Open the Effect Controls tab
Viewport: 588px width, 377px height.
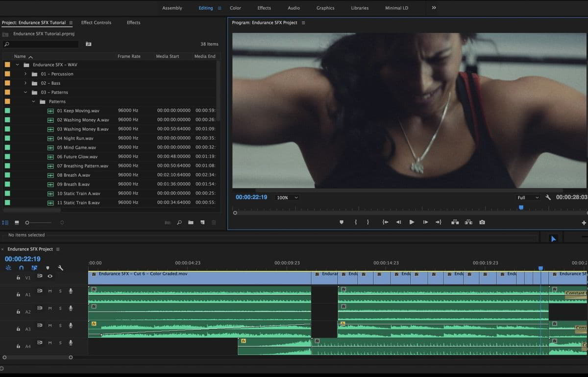96,22
